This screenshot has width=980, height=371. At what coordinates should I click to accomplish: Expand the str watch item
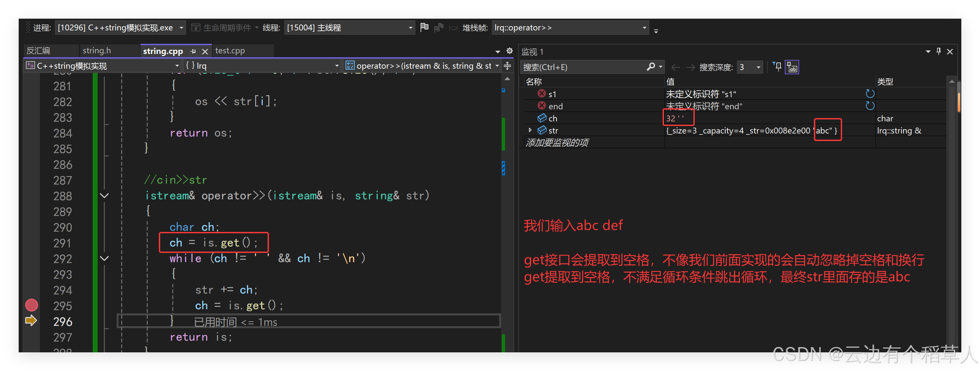[x=530, y=131]
